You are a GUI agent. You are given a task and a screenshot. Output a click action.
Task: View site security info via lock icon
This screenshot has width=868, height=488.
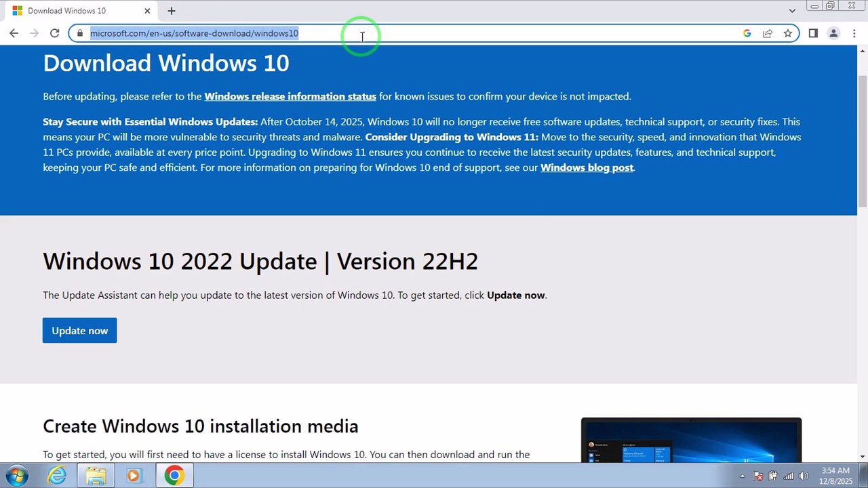(x=79, y=33)
